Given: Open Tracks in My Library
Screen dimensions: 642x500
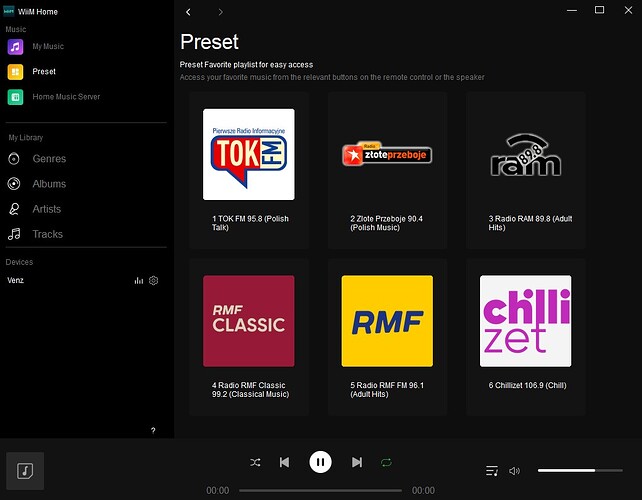Looking at the screenshot, I should click(x=47, y=234).
